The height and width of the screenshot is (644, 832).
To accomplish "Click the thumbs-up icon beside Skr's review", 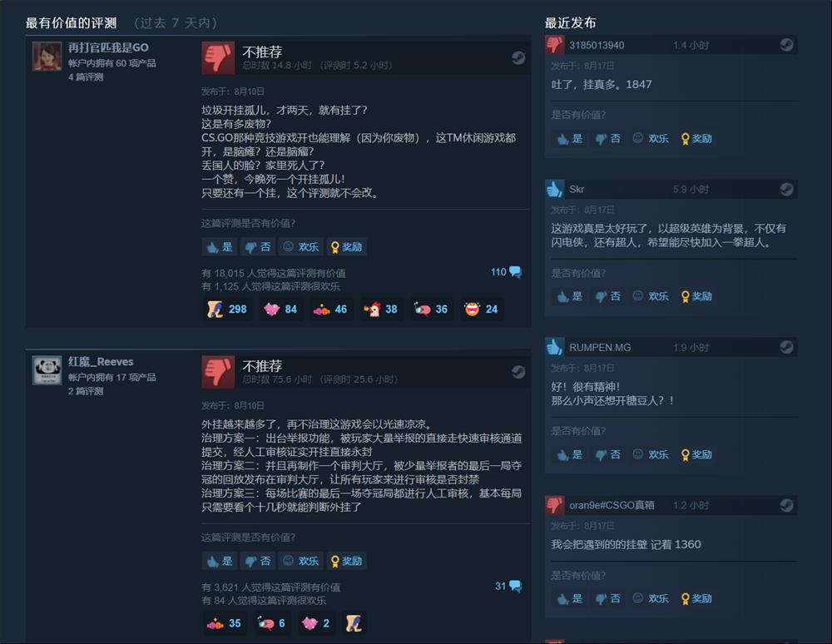I will tap(554, 190).
